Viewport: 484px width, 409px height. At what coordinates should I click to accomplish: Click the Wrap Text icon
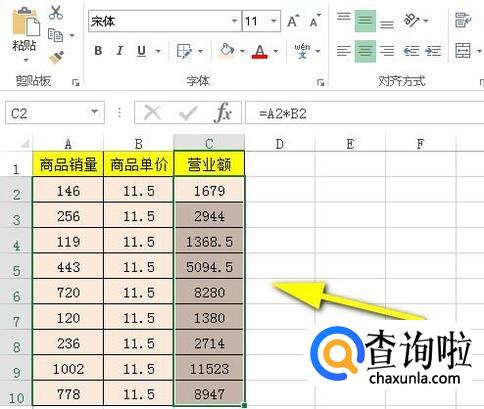tap(463, 20)
